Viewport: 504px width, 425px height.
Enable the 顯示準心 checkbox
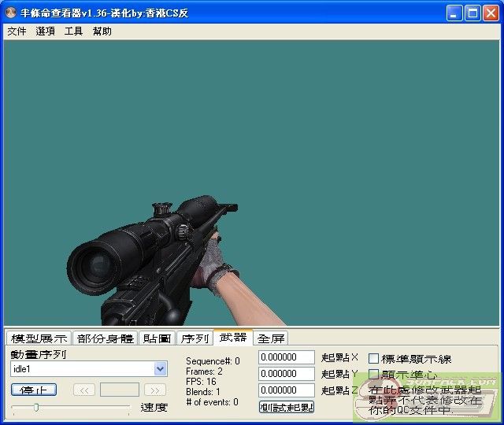pyautogui.click(x=373, y=375)
